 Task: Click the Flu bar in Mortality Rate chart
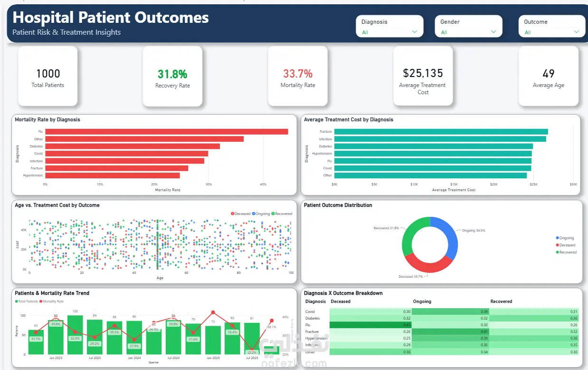[167, 132]
